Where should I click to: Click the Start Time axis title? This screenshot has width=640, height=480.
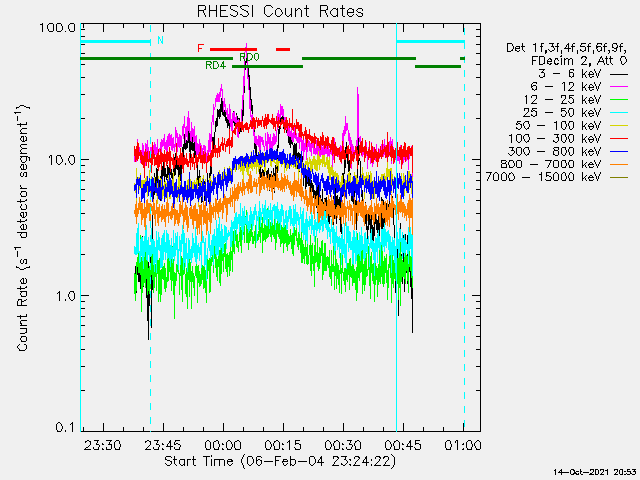280,462
